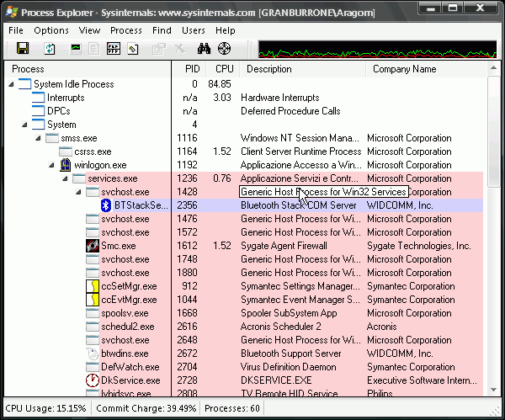Viewport: 505px width, 420px height.
Task: Click the ccEvtMgr.exe Symantec icon
Action: point(93,300)
